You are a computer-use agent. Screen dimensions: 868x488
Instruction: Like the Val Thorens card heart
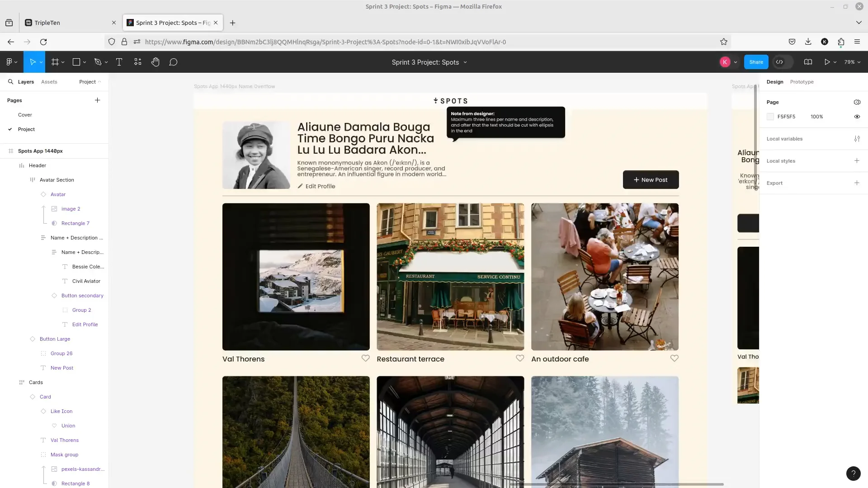(x=365, y=358)
